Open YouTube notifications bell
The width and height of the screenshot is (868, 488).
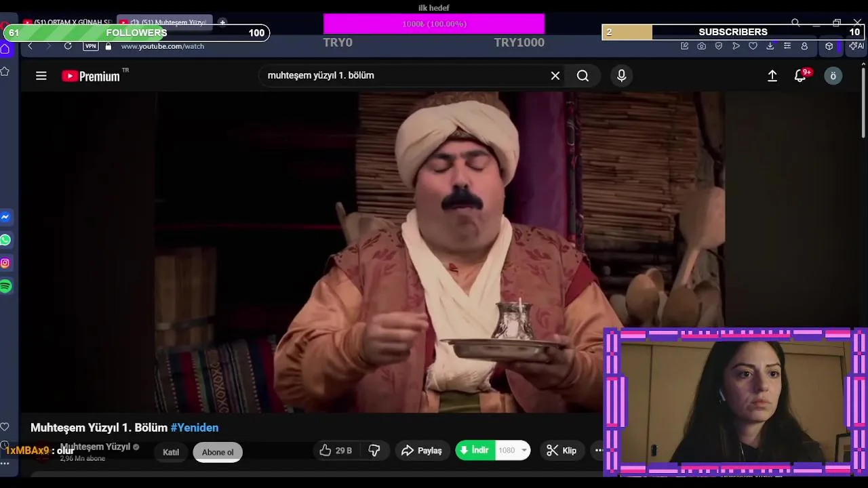tap(801, 76)
